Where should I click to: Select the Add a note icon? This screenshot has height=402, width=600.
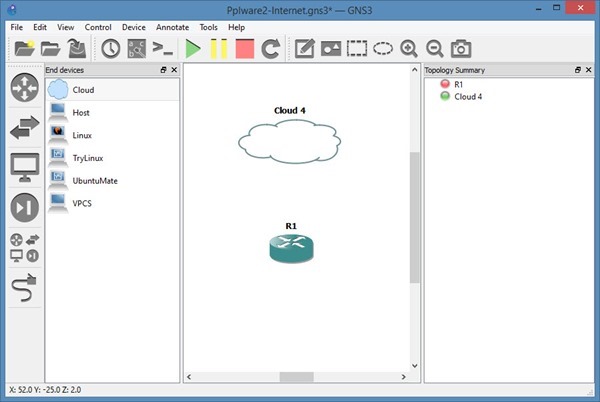[305, 49]
